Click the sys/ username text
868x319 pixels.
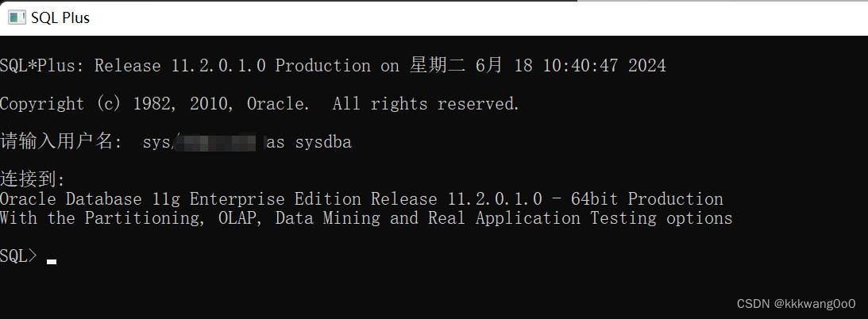tap(158, 143)
